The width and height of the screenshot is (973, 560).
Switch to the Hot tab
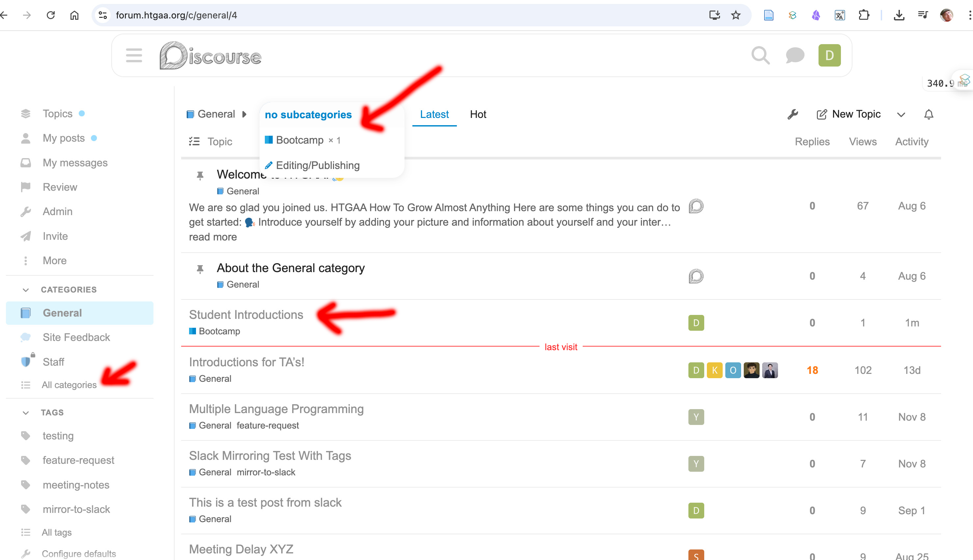478,114
